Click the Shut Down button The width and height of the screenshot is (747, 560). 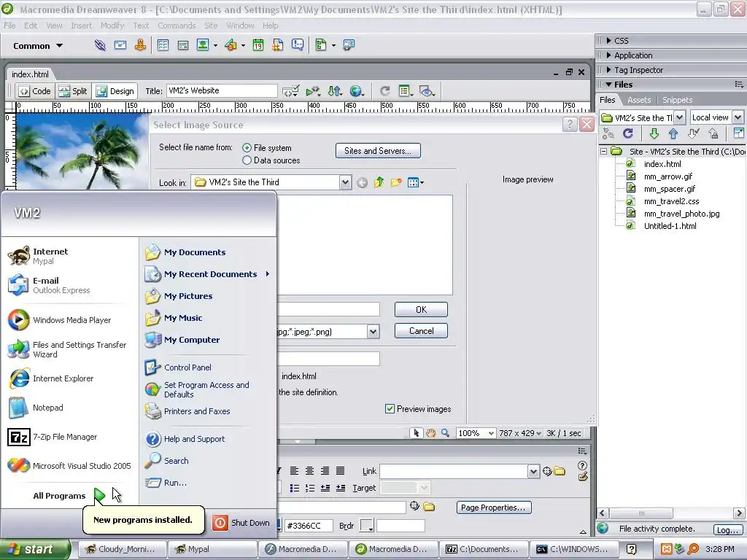coord(242,523)
